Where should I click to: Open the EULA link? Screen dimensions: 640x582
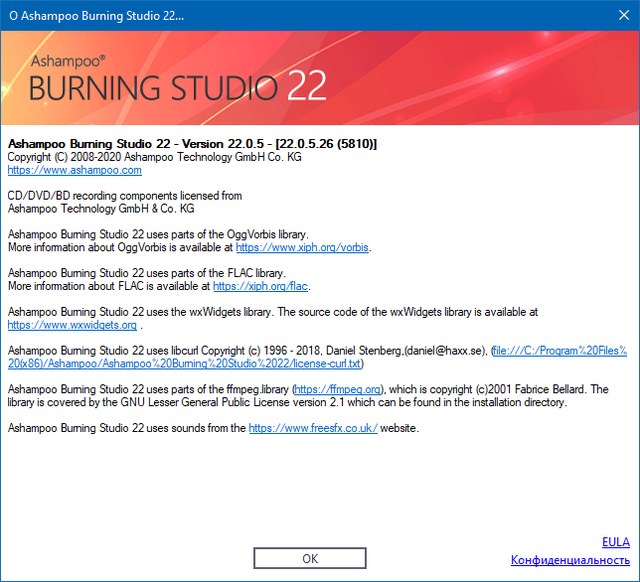point(616,542)
